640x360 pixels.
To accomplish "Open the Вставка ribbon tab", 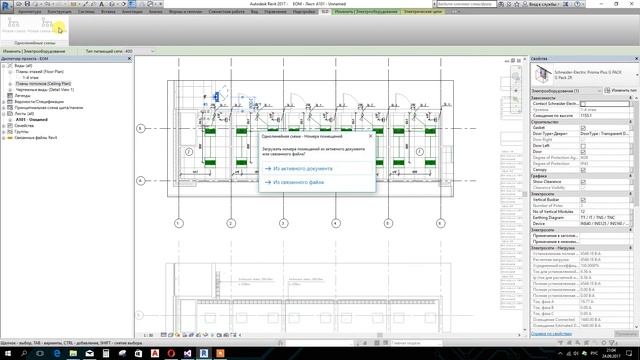I will [108, 12].
